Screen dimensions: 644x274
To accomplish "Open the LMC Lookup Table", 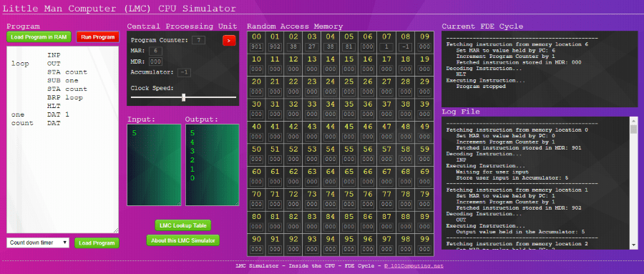I will (183, 225).
